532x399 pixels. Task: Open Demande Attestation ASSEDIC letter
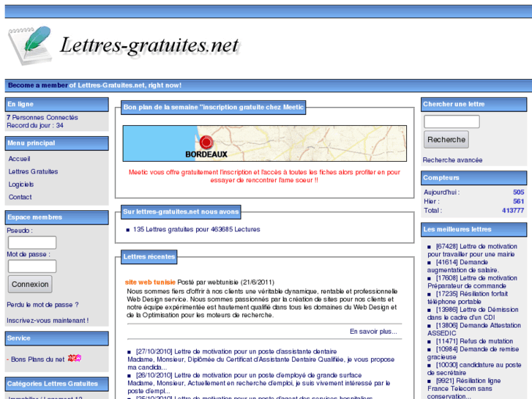point(474,329)
